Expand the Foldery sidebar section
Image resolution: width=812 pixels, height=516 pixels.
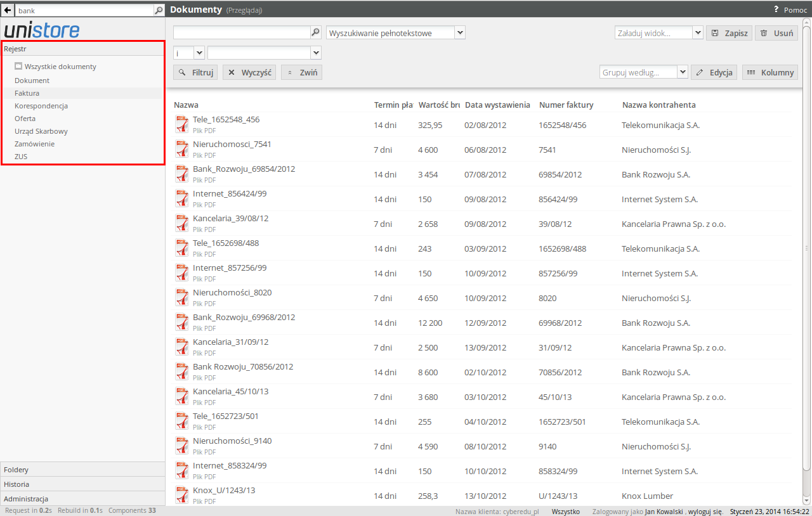[82, 470]
